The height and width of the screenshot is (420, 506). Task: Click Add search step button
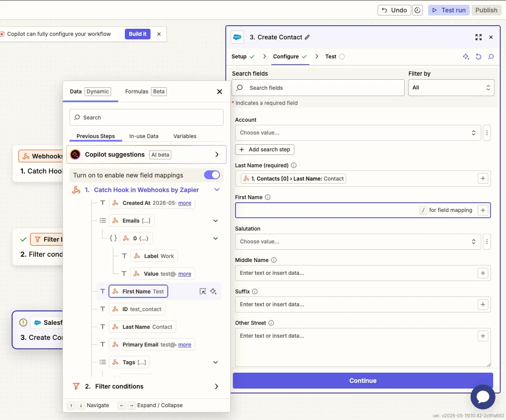[x=265, y=149]
